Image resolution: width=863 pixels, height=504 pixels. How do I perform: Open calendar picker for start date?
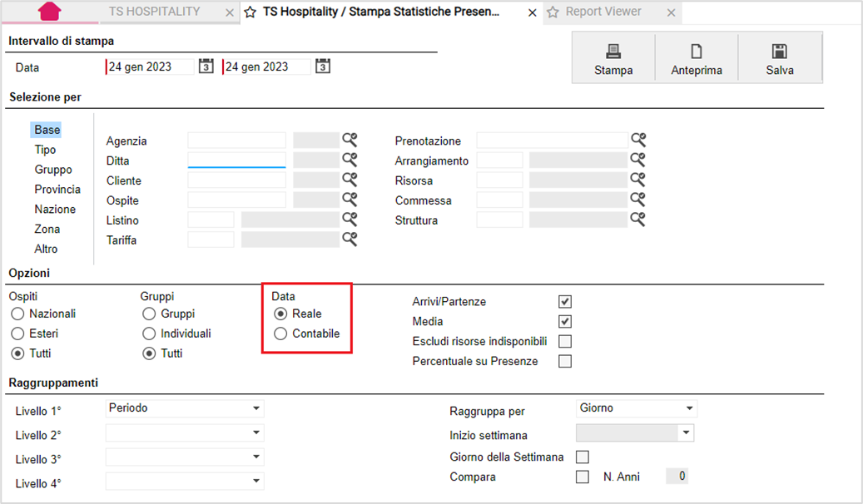[206, 67]
